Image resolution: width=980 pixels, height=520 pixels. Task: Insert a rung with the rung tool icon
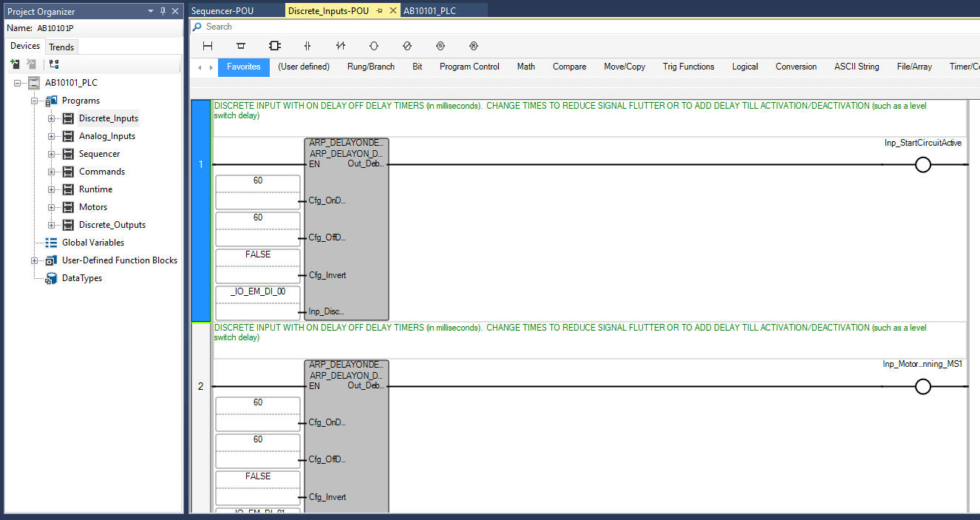208,46
